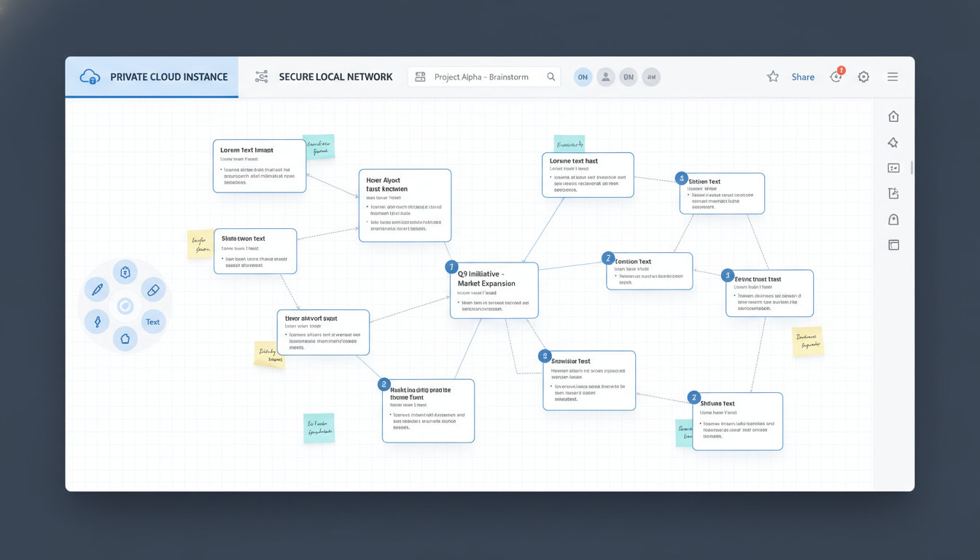Image resolution: width=980 pixels, height=560 pixels.
Task: Click the document icon inside the search field
Action: tap(420, 77)
